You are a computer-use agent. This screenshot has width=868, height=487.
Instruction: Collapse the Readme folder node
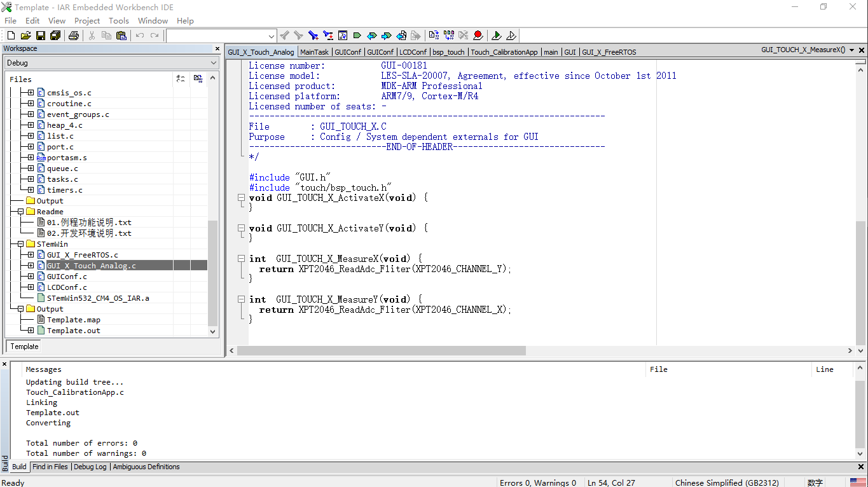click(20, 212)
